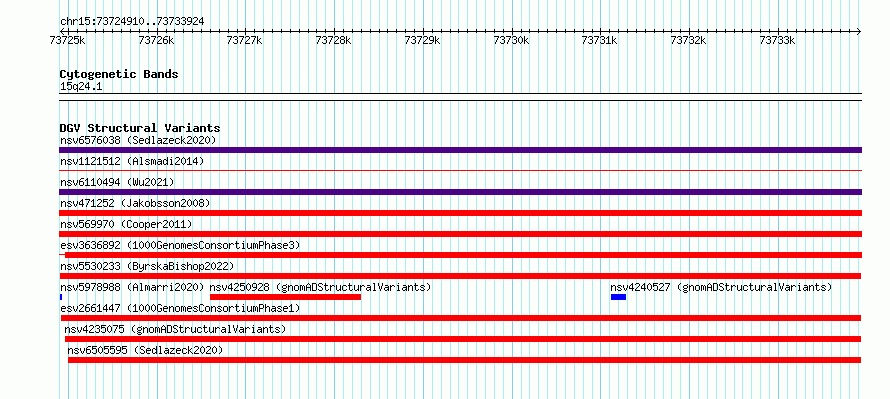Click the red bar for nsv471252

coord(460,213)
